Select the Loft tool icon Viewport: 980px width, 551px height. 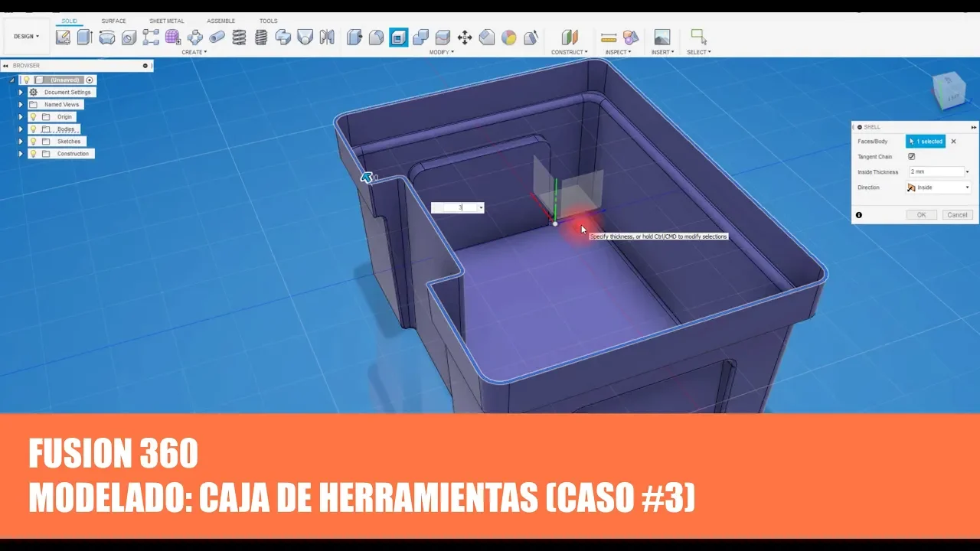click(305, 37)
